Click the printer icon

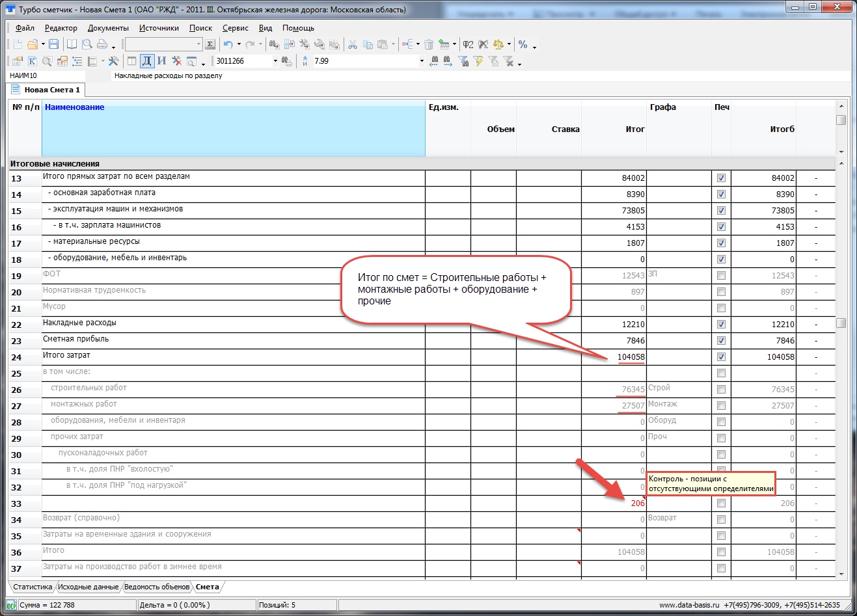(x=102, y=44)
